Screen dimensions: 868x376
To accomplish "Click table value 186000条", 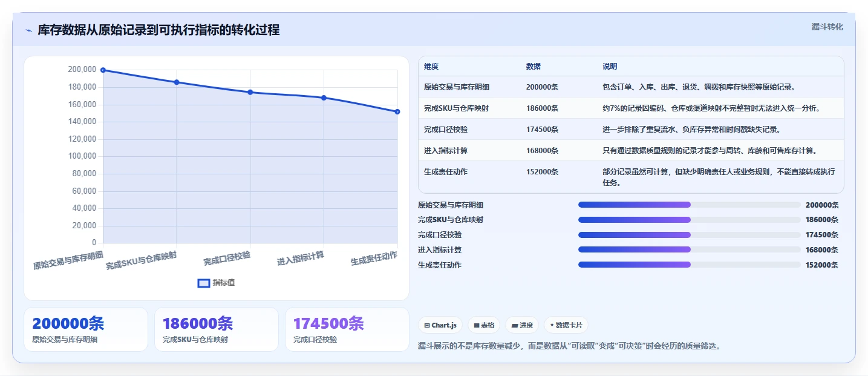I will pyautogui.click(x=542, y=108).
